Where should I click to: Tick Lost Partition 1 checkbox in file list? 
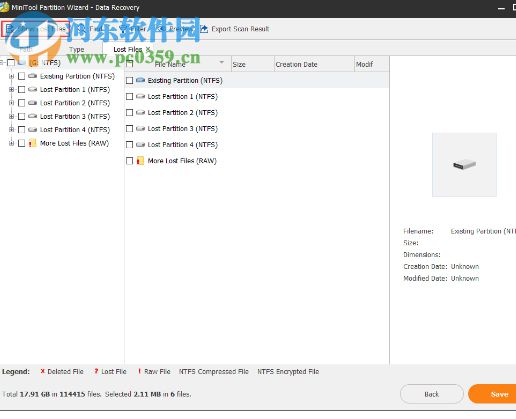point(130,96)
